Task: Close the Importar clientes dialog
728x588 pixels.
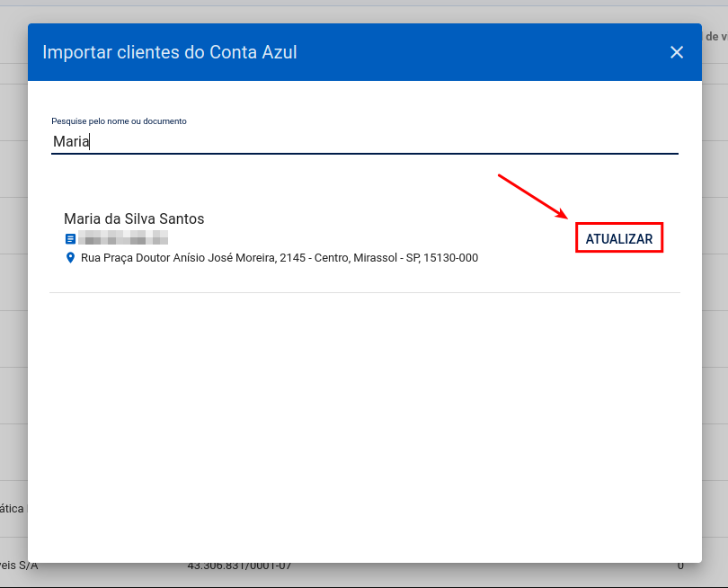Action: (677, 52)
